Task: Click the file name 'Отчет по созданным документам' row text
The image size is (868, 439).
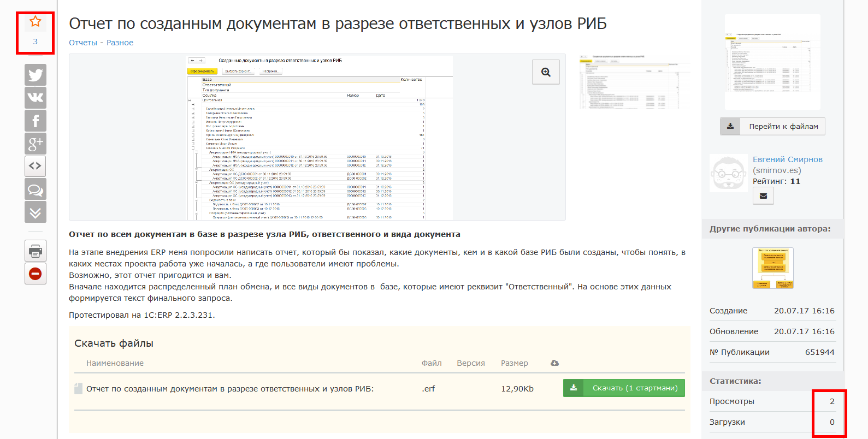Action: tap(230, 389)
